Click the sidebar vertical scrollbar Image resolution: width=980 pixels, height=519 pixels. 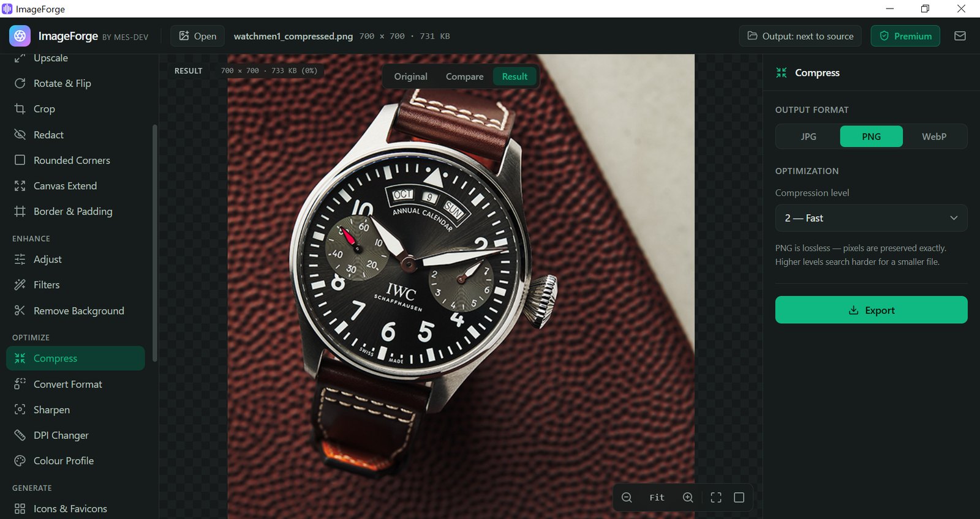[x=155, y=243]
